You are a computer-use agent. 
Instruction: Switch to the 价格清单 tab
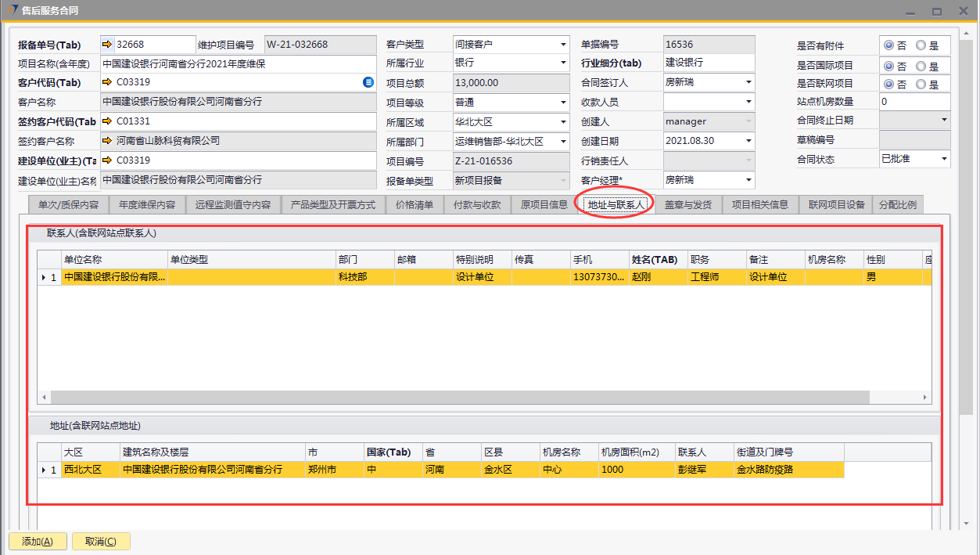tap(414, 205)
